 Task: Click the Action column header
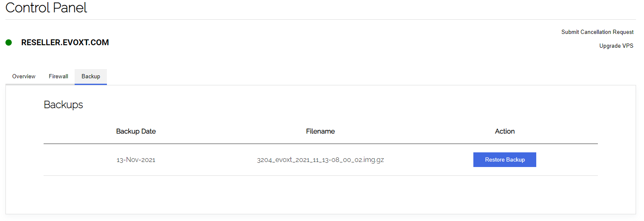(x=504, y=131)
